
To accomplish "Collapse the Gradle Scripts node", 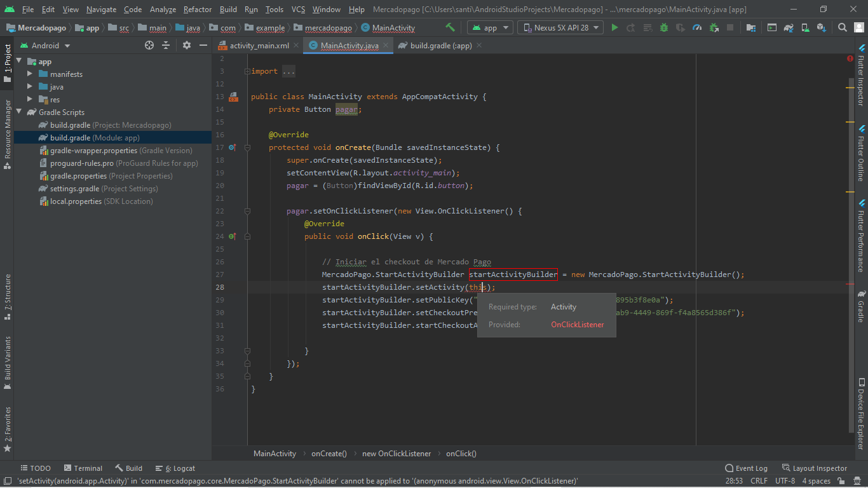I will tap(19, 112).
